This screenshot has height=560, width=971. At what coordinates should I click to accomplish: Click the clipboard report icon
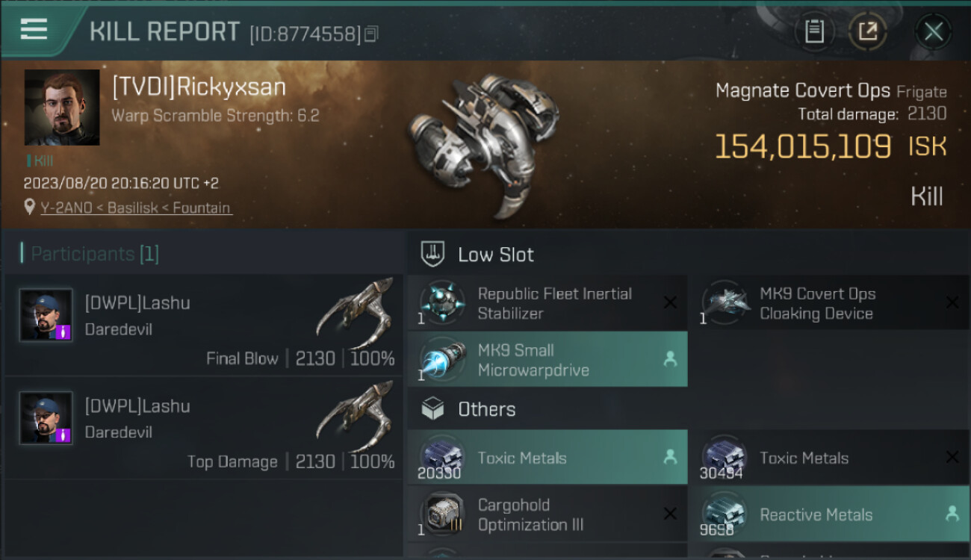(814, 31)
